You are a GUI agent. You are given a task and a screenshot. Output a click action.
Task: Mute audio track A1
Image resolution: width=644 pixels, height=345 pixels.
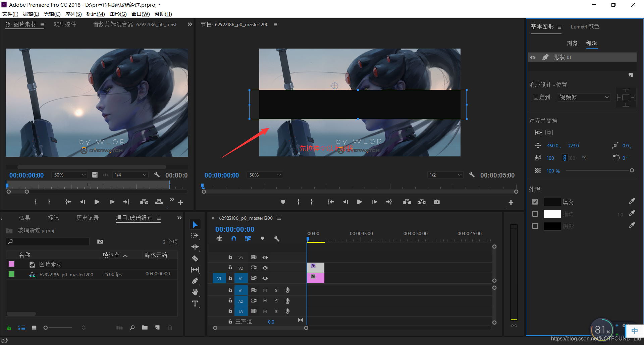265,291
